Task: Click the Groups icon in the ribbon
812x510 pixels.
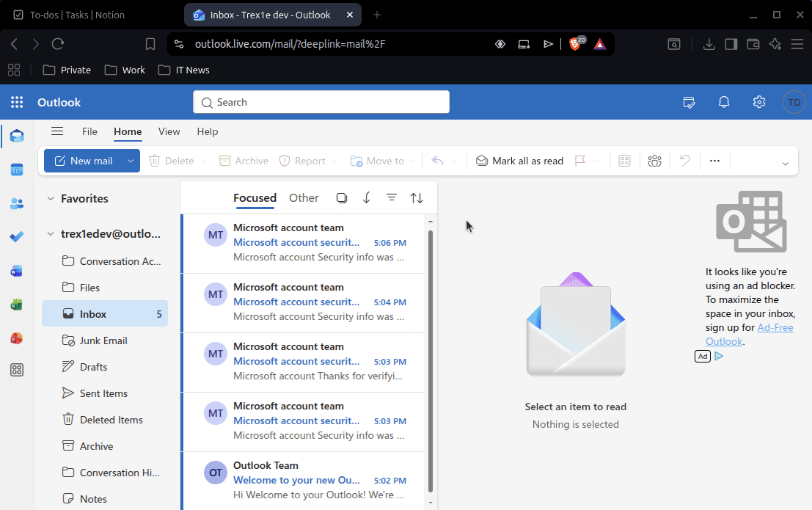Action: point(654,161)
